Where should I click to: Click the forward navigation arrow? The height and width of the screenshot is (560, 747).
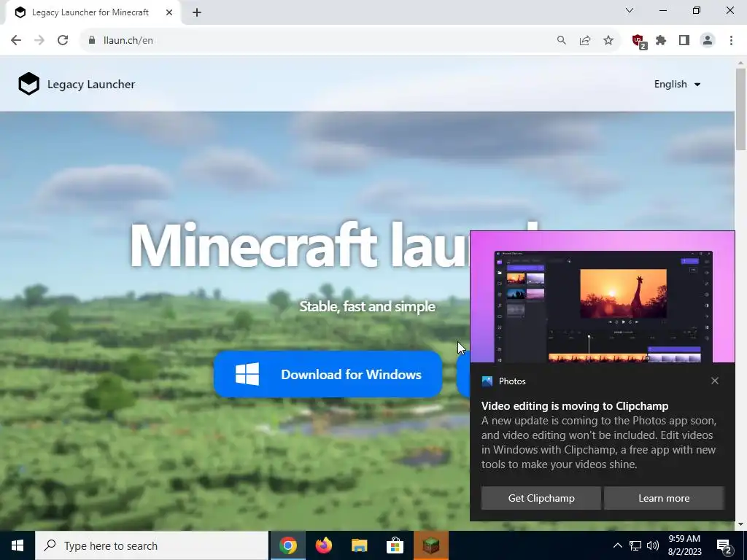[x=39, y=40]
